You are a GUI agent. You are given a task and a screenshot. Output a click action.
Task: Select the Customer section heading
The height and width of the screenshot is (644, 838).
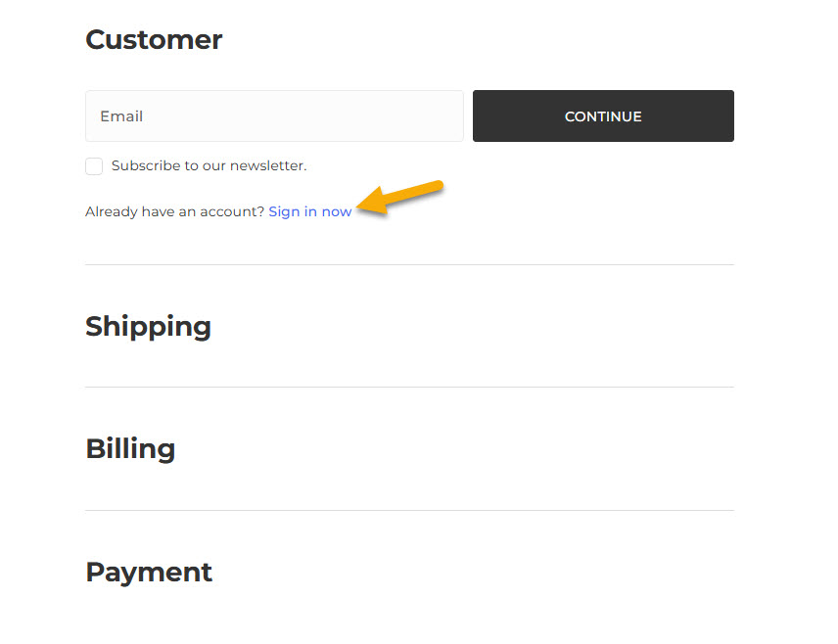(x=154, y=40)
